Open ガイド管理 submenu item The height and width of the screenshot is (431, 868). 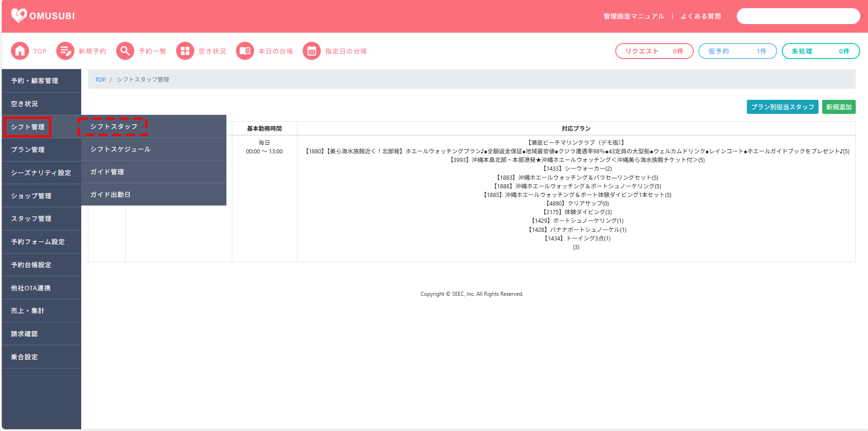(107, 172)
